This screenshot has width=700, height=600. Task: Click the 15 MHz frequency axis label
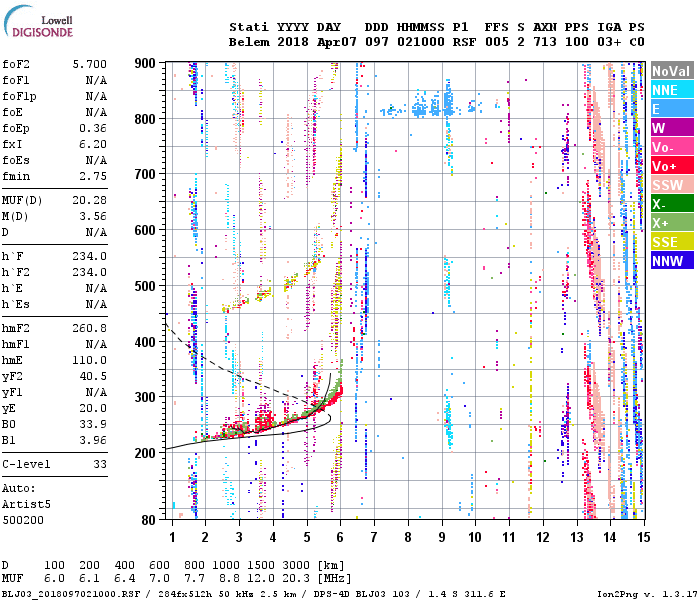click(643, 537)
